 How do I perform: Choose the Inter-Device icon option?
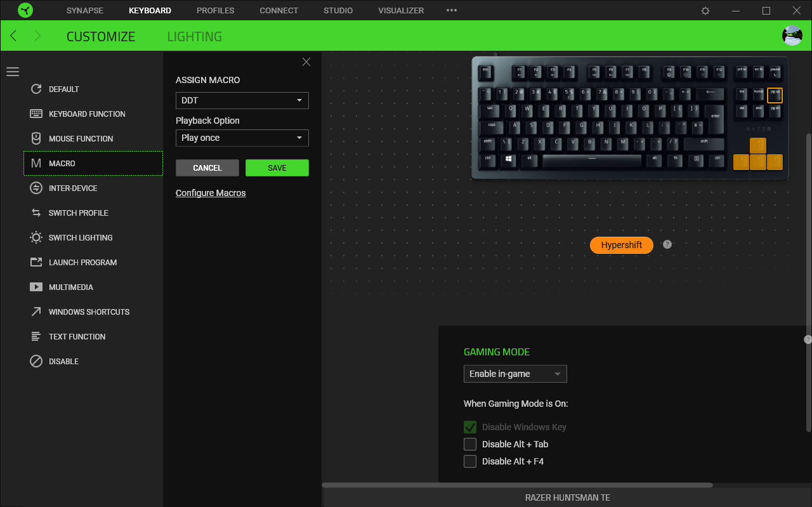(36, 188)
